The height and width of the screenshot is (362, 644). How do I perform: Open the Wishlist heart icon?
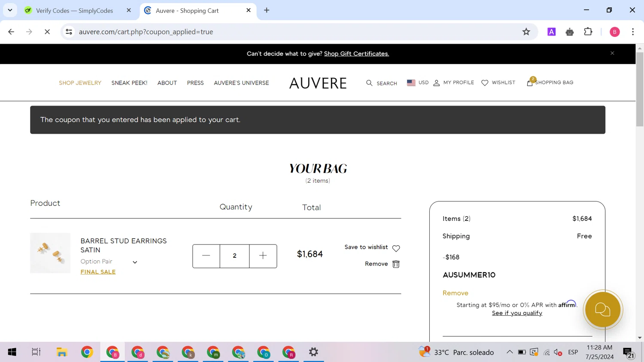tap(485, 83)
